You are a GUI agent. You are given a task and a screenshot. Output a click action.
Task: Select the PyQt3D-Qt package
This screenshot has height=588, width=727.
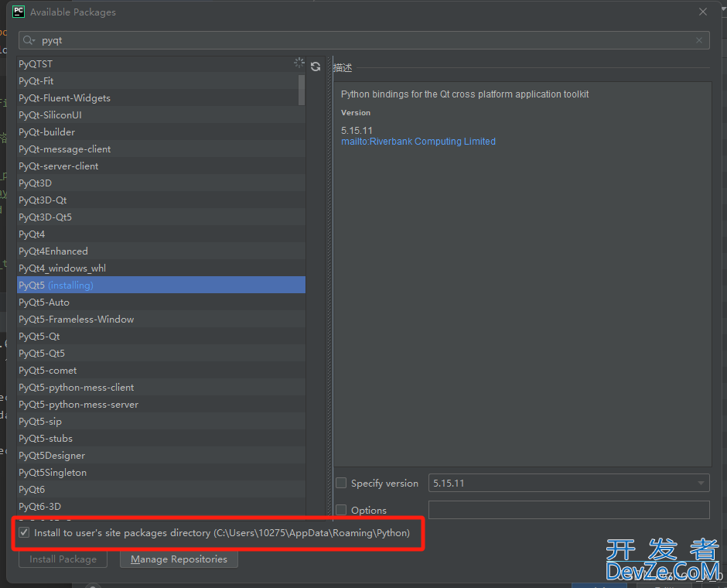[161, 200]
